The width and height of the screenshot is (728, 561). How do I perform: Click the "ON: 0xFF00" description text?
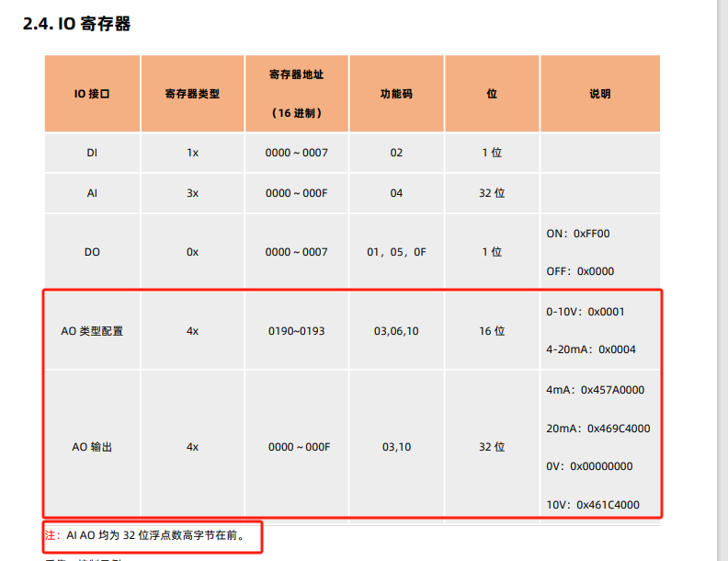577,234
